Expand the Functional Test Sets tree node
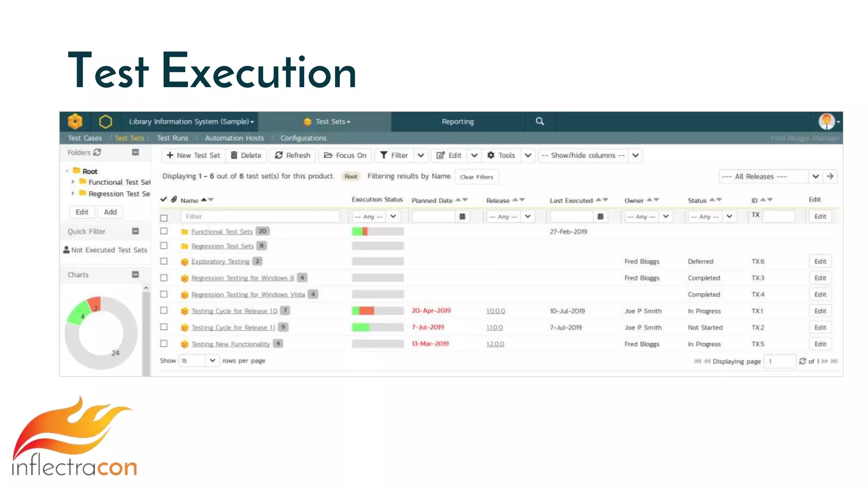The height and width of the screenshot is (488, 868). click(x=73, y=182)
